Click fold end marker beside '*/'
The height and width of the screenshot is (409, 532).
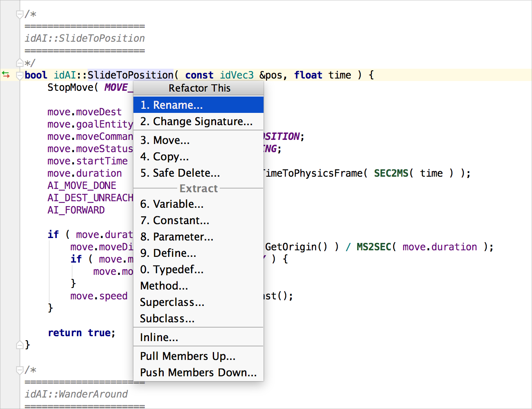click(19, 63)
